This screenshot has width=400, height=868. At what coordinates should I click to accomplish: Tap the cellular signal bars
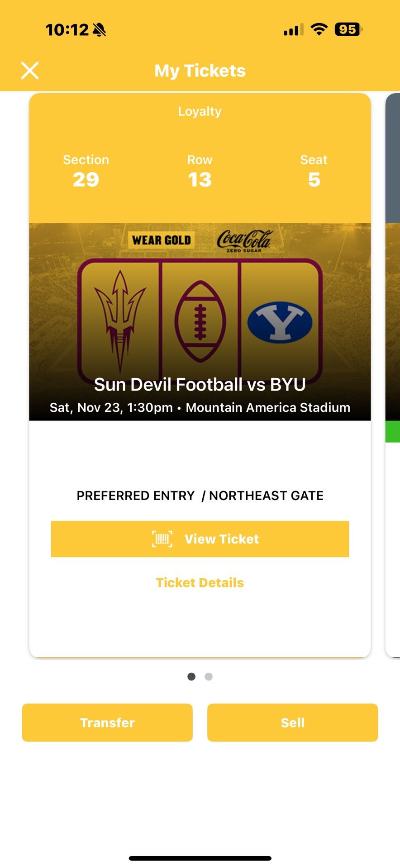pyautogui.click(x=293, y=30)
